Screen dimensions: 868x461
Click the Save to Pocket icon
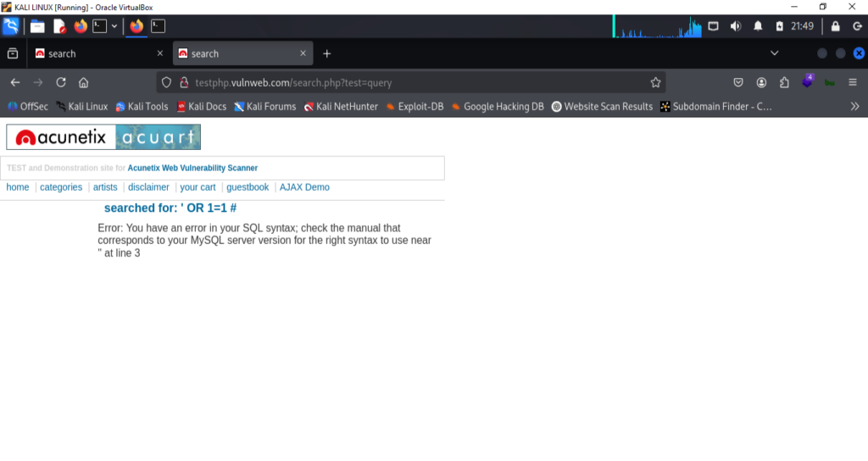738,82
